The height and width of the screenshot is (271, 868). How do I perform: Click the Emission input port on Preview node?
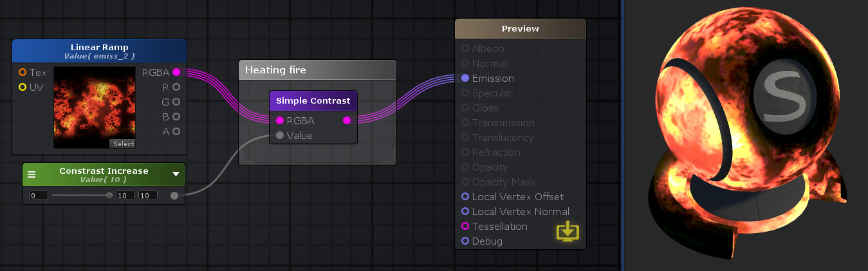click(465, 78)
